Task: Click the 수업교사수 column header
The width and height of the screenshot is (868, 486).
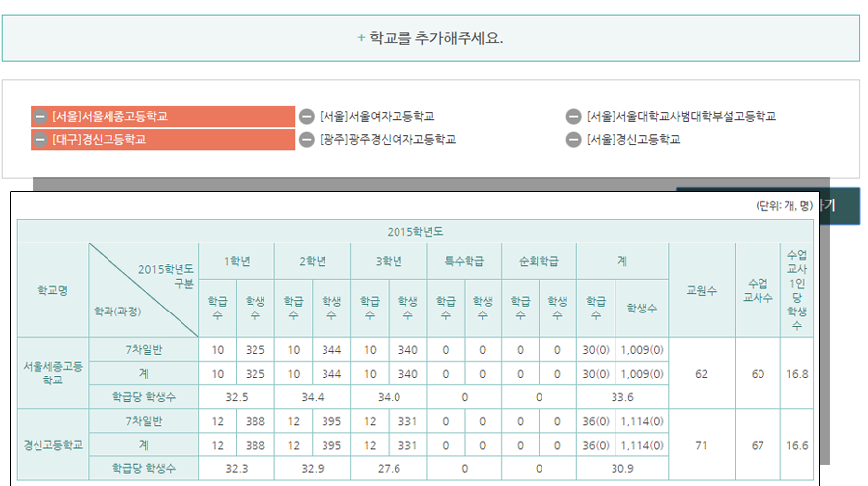Action: click(x=758, y=290)
